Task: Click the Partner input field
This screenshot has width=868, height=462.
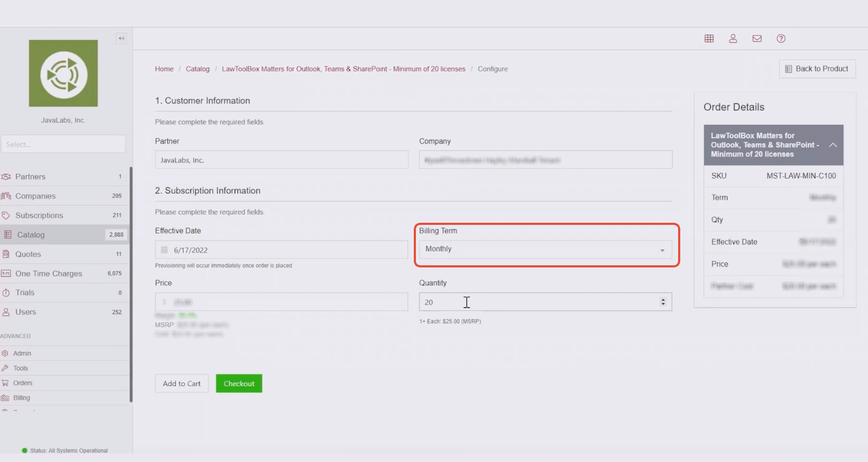Action: pos(281,160)
